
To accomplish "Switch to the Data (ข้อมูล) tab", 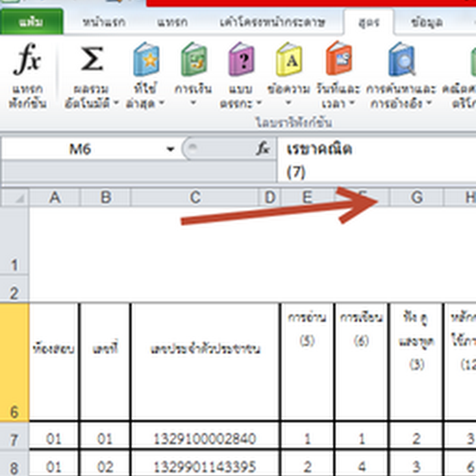I will pyautogui.click(x=427, y=22).
